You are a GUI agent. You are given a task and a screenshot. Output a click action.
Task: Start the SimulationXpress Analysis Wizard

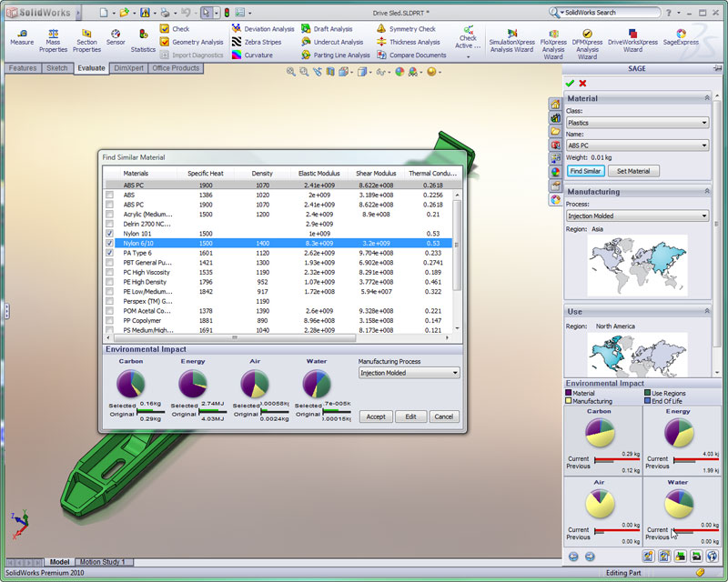pos(511,38)
